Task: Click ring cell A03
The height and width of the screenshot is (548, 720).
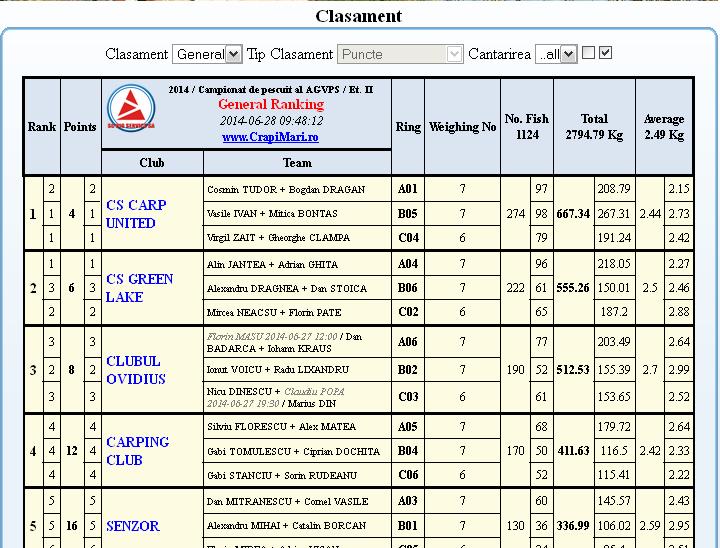Action: 408,501
